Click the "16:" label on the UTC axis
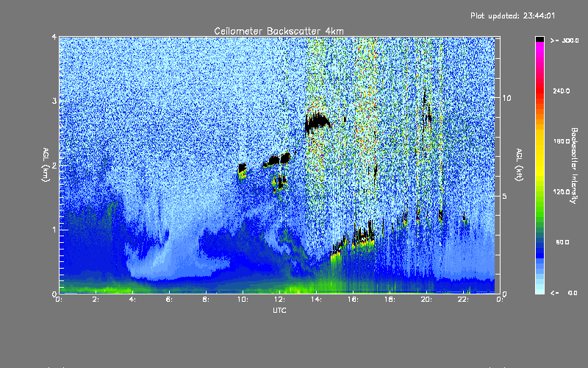 [x=353, y=300]
